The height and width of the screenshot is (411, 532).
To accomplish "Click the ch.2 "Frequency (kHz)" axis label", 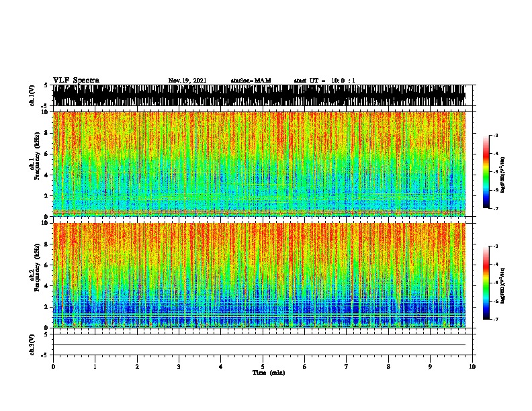I will coord(37,267).
